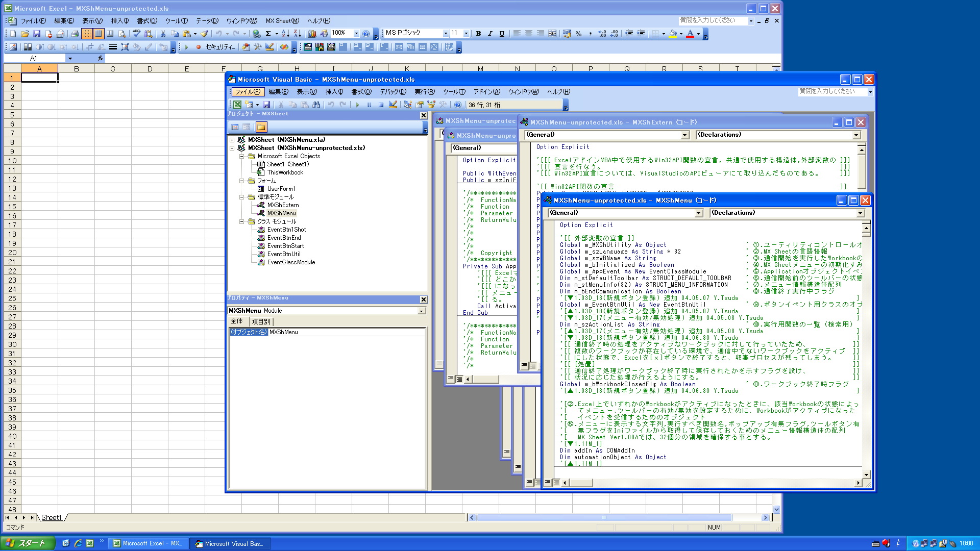Apply Currency style from the formatting toolbar
980x551 pixels.
(567, 34)
